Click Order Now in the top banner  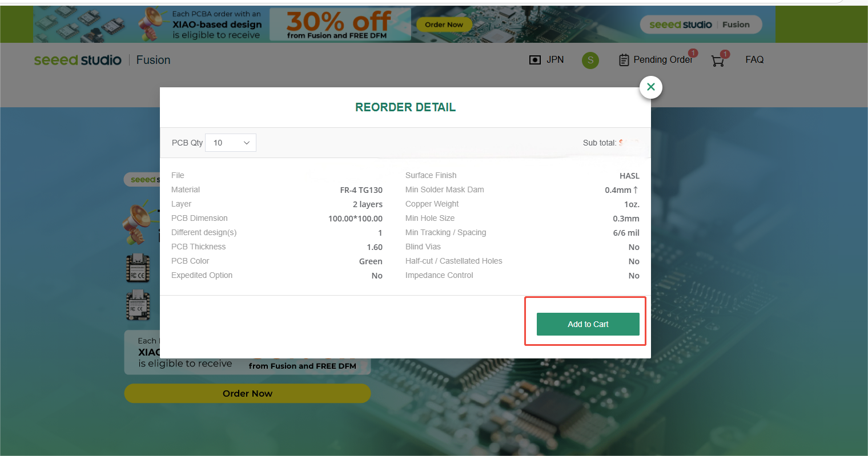[x=444, y=25]
